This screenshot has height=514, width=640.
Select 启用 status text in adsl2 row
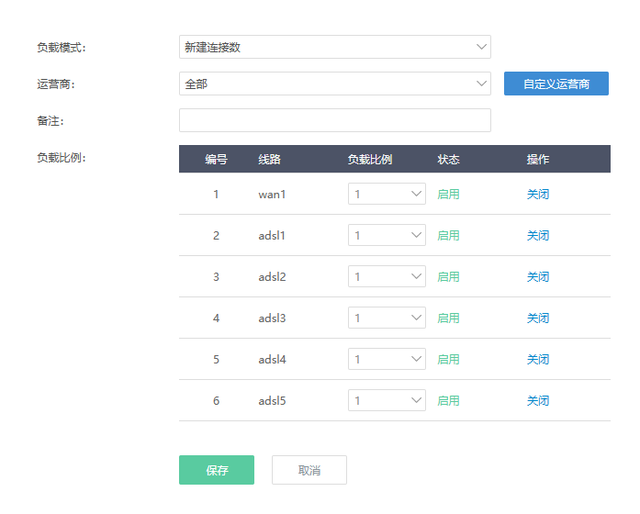[448, 276]
